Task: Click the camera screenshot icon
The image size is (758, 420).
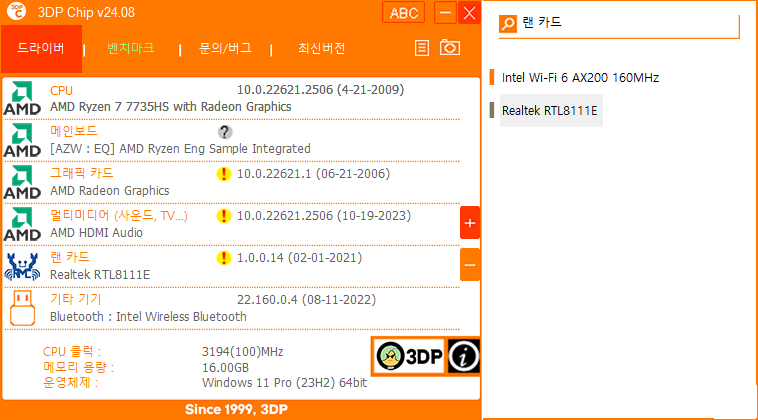Action: pos(450,47)
